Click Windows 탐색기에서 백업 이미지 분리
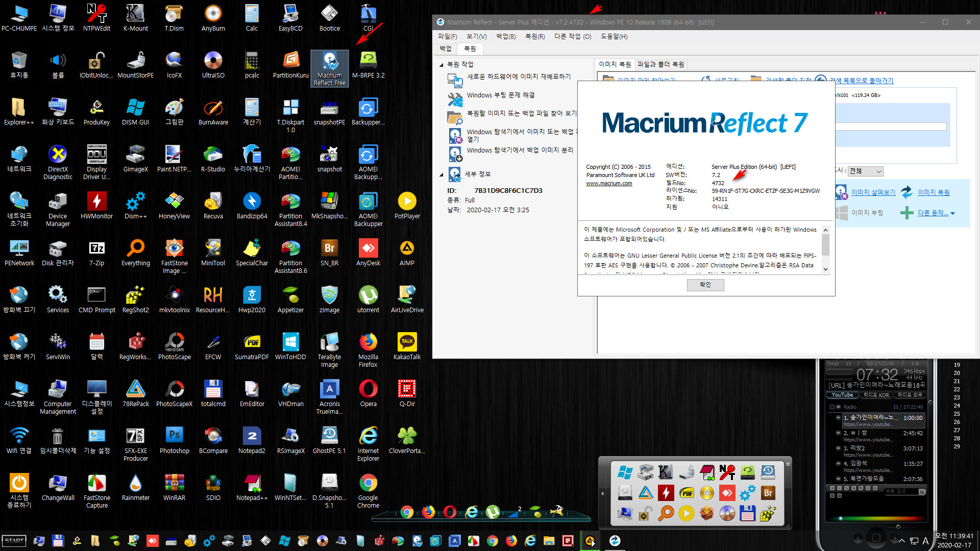Image resolution: width=980 pixels, height=551 pixels. click(520, 151)
